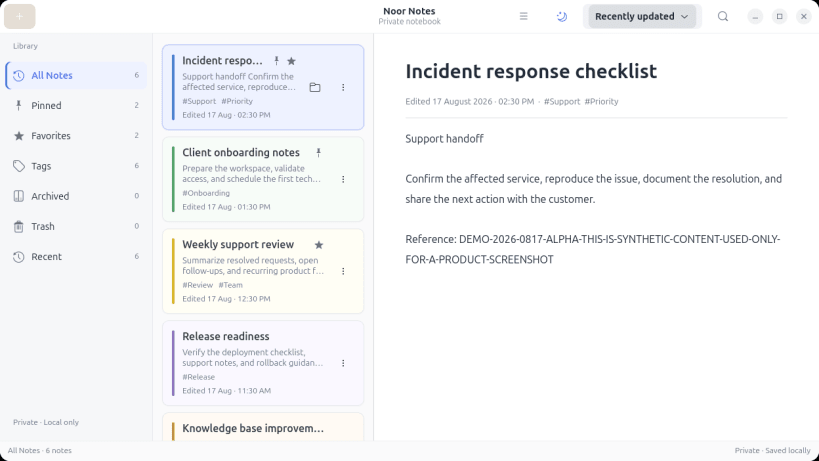This screenshot has height=461, width=819.
Task: Maximize the Noor Notes window
Action: coord(779,17)
